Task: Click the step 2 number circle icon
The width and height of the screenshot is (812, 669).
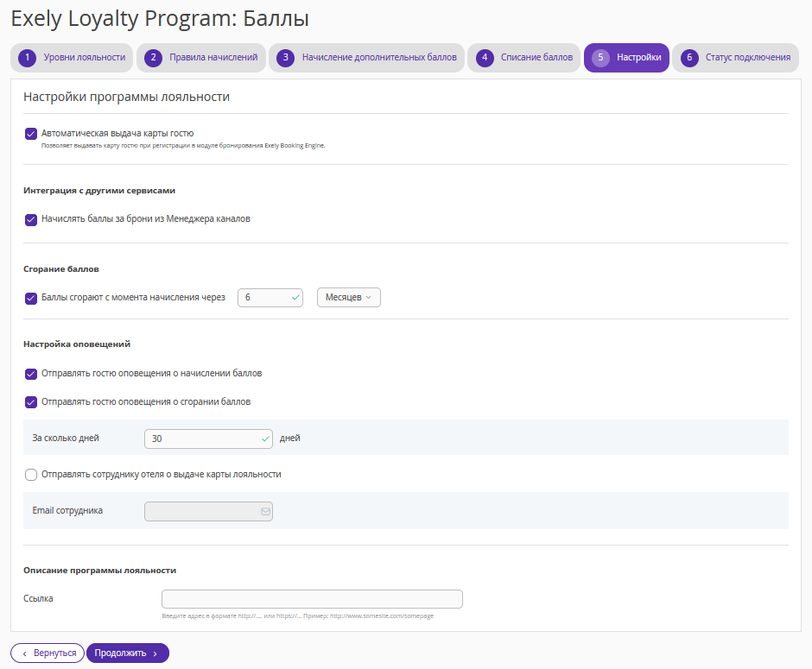Action: click(153, 58)
